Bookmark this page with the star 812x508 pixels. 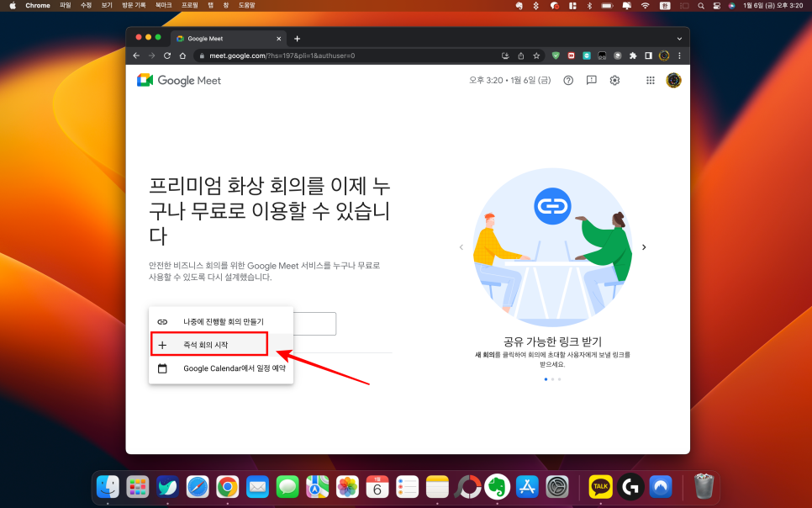536,56
